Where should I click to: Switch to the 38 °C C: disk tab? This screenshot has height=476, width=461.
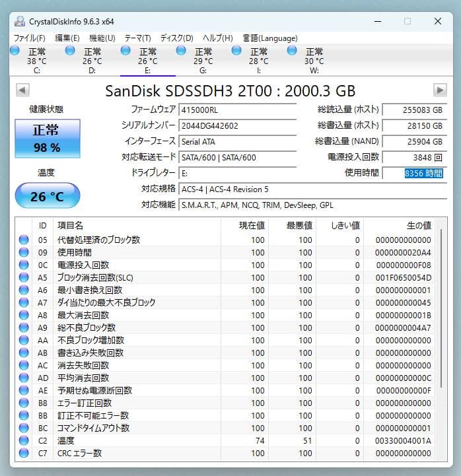pos(37,61)
